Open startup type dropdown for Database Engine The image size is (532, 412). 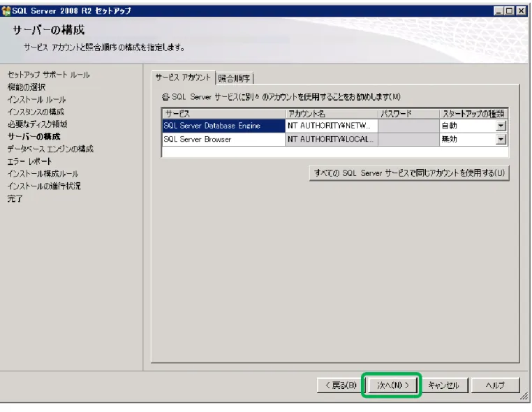[x=501, y=126]
